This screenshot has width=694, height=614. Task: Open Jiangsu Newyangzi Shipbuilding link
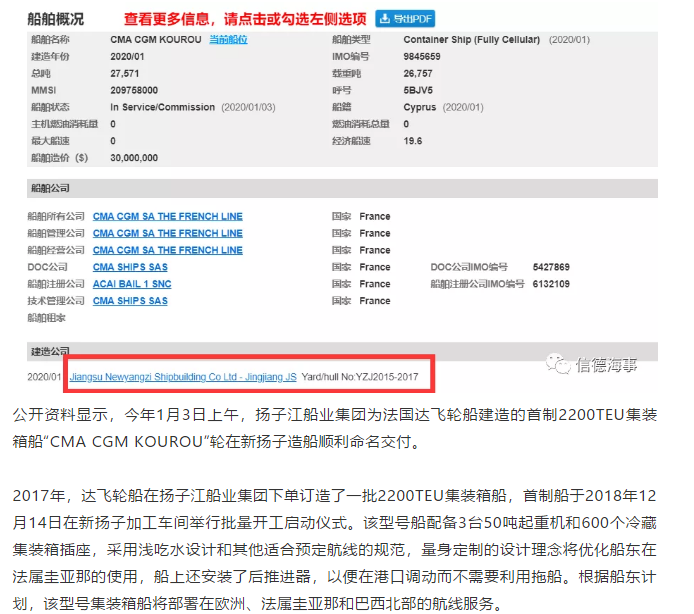183,378
